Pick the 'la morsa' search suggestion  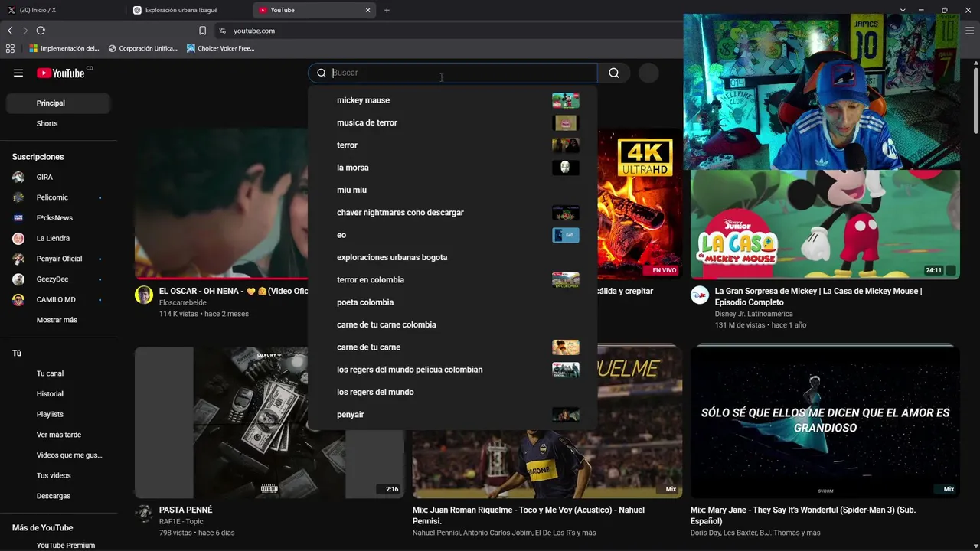click(x=452, y=168)
